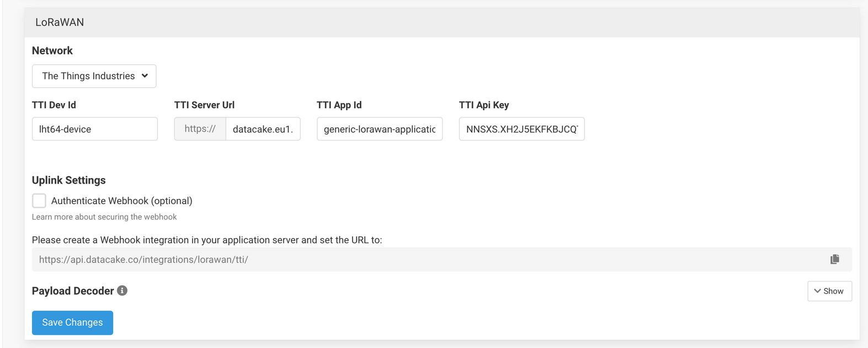868x348 pixels.
Task: Click the LoRaWAN panel header
Action: [442, 22]
